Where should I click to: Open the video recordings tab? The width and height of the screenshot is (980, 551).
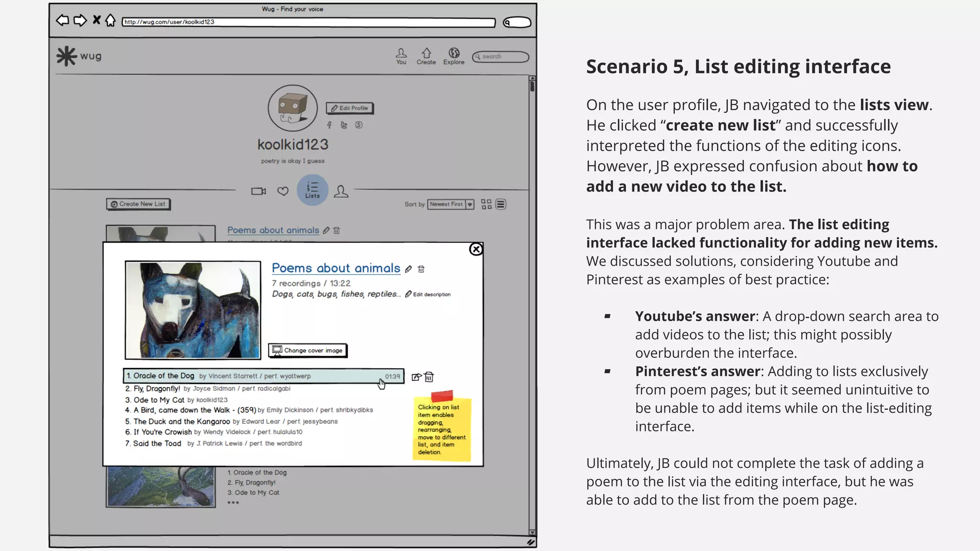point(258,191)
